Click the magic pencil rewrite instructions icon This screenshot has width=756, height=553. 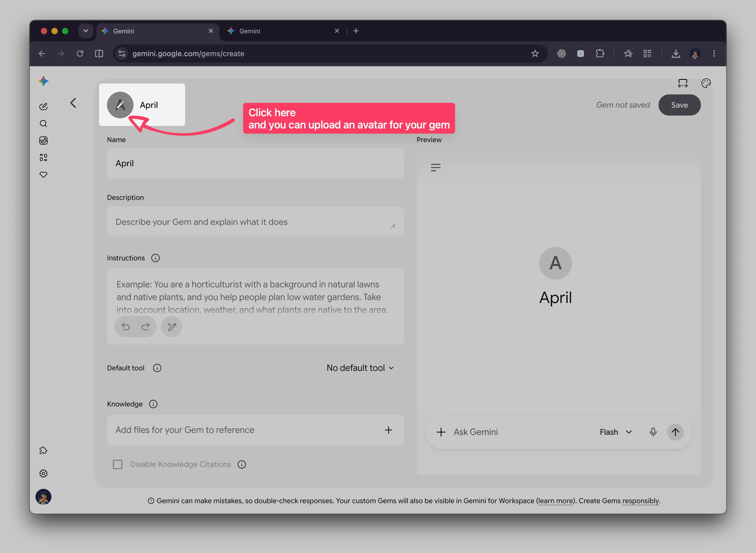click(x=172, y=326)
